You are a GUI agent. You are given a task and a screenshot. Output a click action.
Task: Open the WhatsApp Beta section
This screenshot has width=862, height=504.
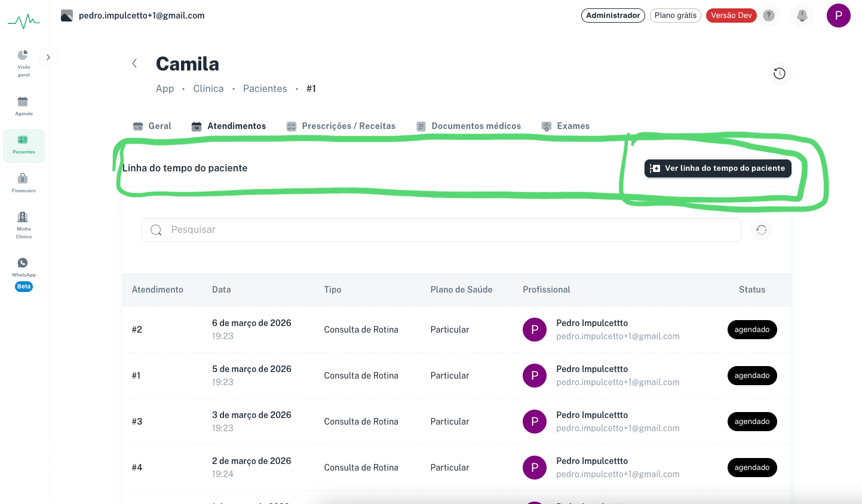click(x=23, y=274)
